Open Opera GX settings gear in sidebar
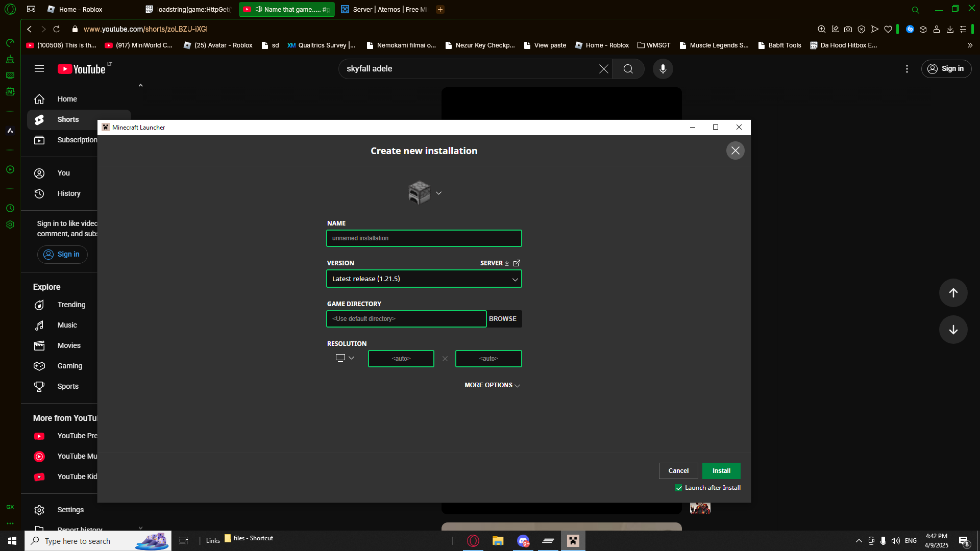 (10, 224)
